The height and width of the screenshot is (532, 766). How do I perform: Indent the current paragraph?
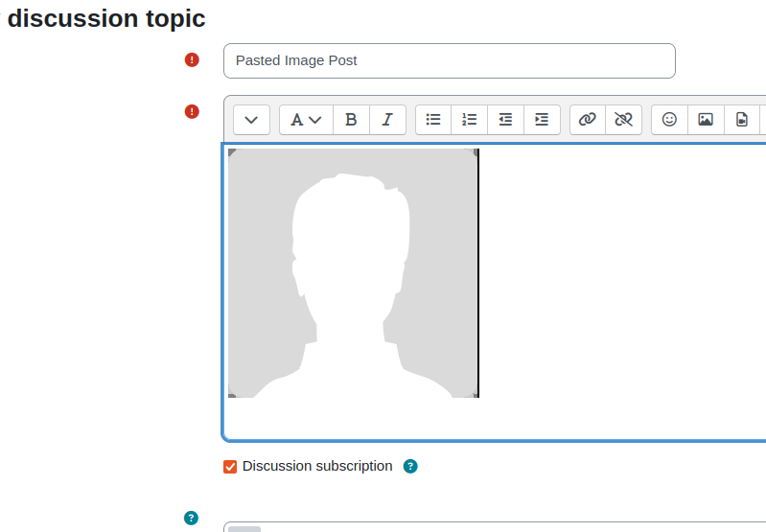coord(542,120)
